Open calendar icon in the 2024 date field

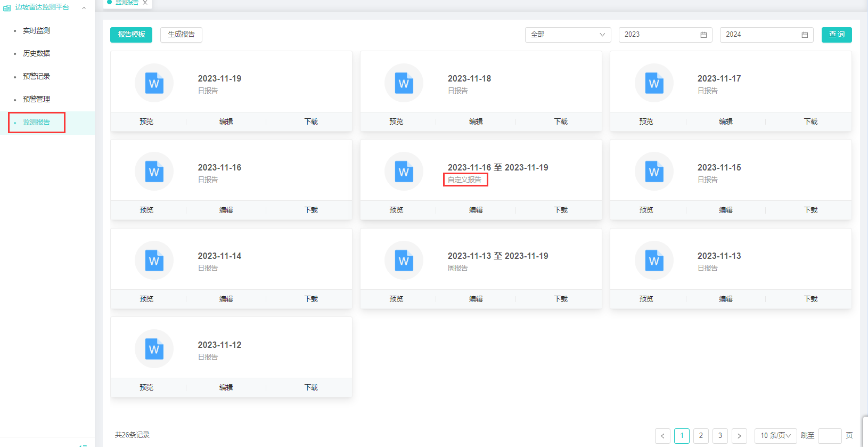805,35
